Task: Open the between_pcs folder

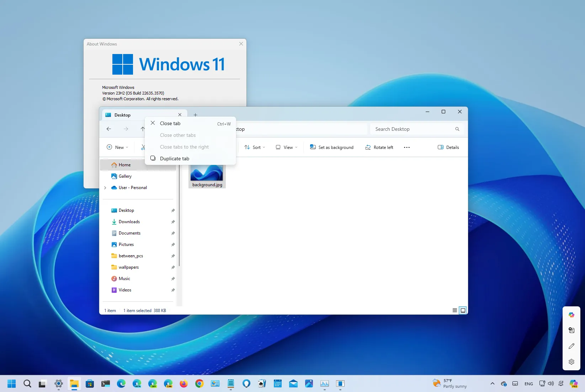Action: point(138,256)
